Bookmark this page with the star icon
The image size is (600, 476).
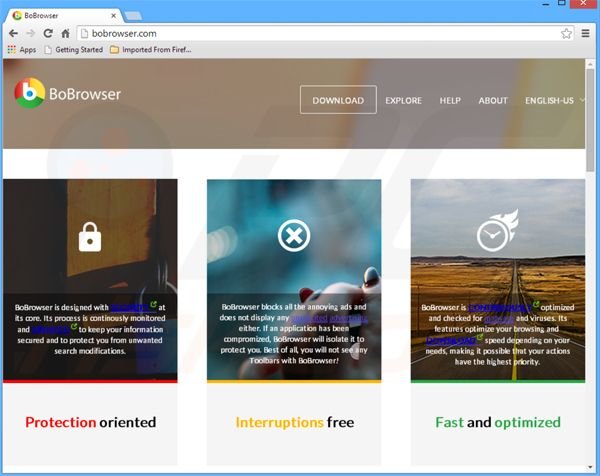tap(566, 34)
